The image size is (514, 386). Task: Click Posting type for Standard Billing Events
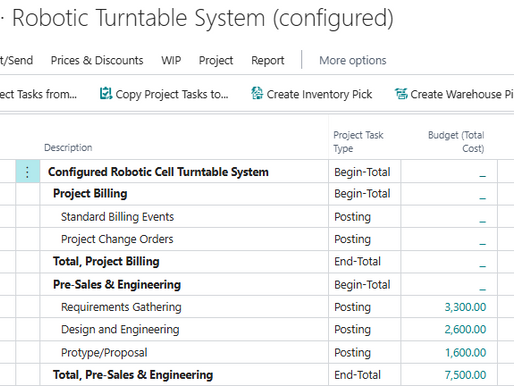point(352,217)
